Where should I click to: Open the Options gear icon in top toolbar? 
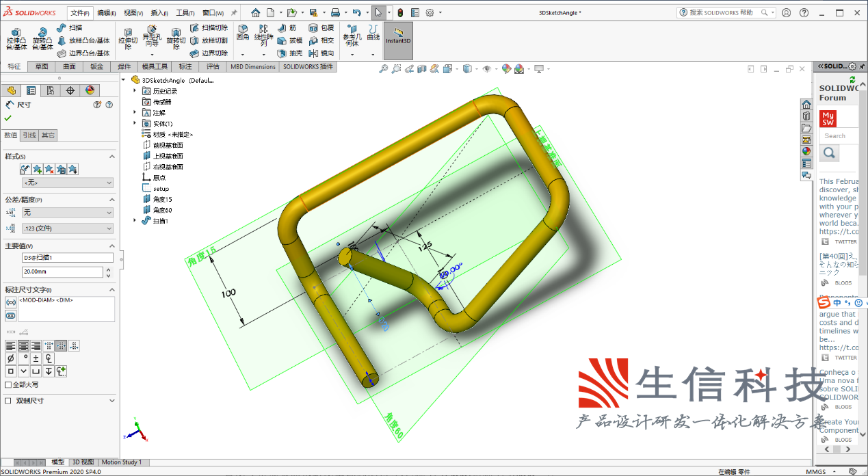click(x=430, y=12)
